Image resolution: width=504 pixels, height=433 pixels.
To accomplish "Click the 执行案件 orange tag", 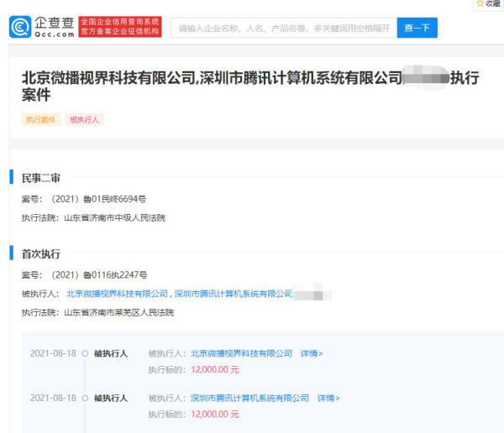I will (41, 120).
